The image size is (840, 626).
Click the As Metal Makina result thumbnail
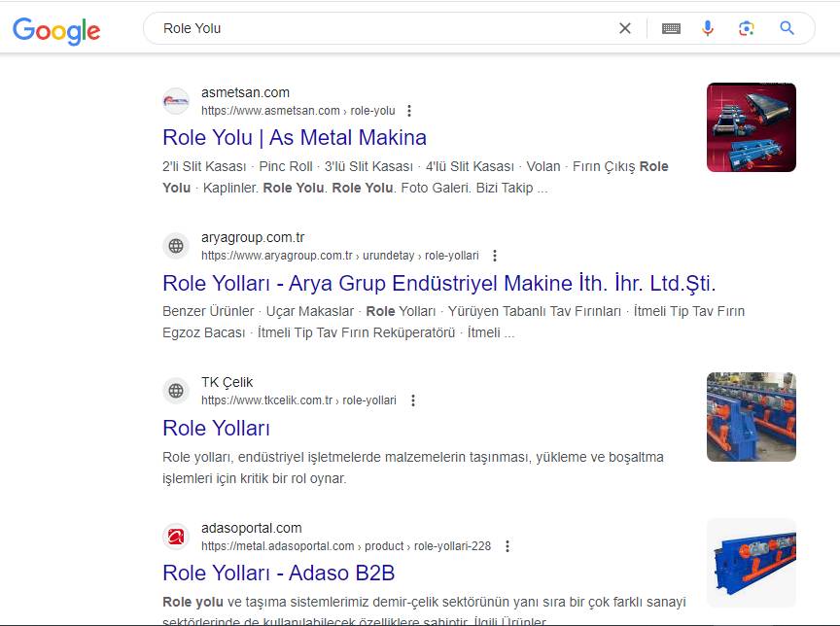(751, 127)
